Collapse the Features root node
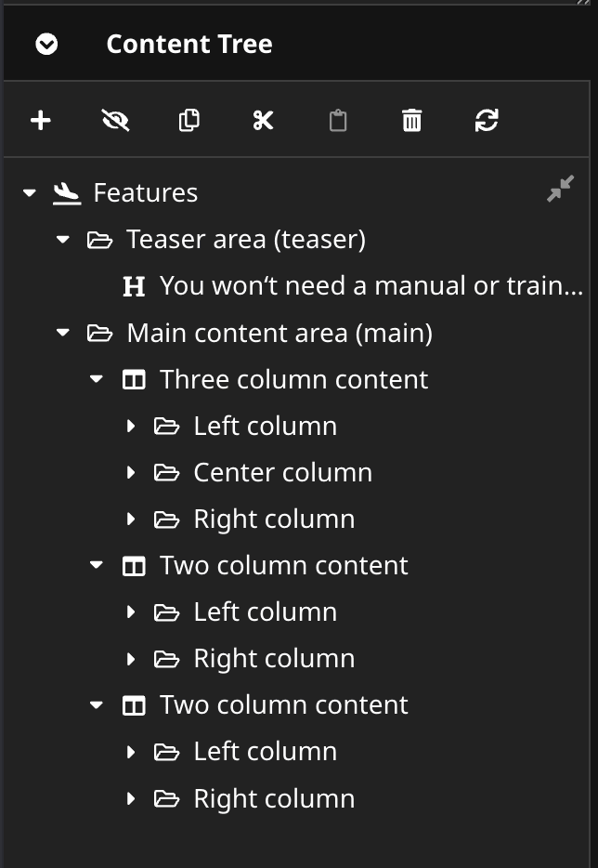This screenshot has width=598, height=868. (30, 193)
